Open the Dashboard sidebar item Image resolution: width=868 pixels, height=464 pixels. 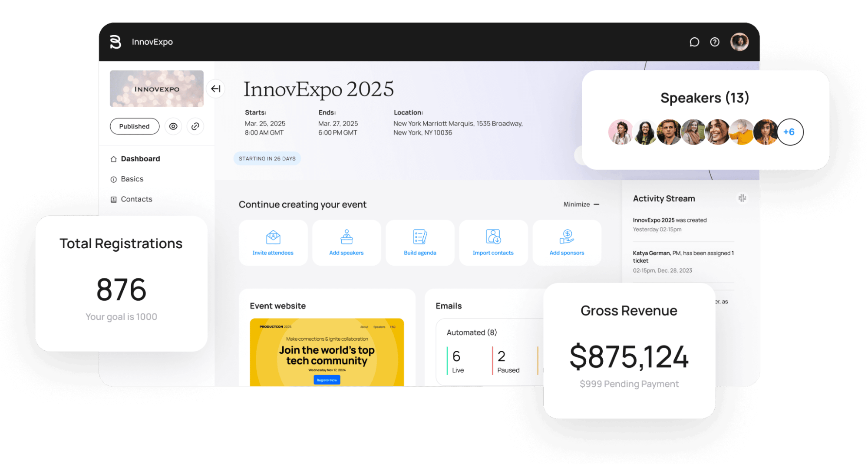click(x=140, y=159)
